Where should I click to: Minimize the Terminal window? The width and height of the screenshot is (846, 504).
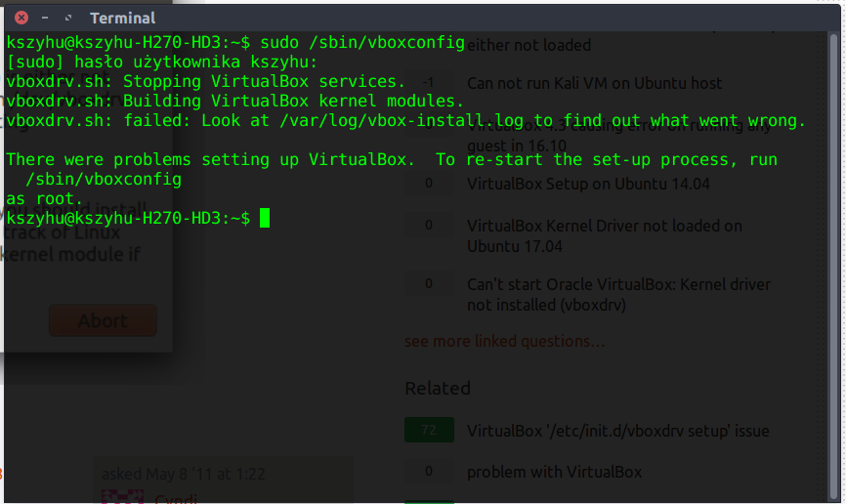(x=45, y=18)
